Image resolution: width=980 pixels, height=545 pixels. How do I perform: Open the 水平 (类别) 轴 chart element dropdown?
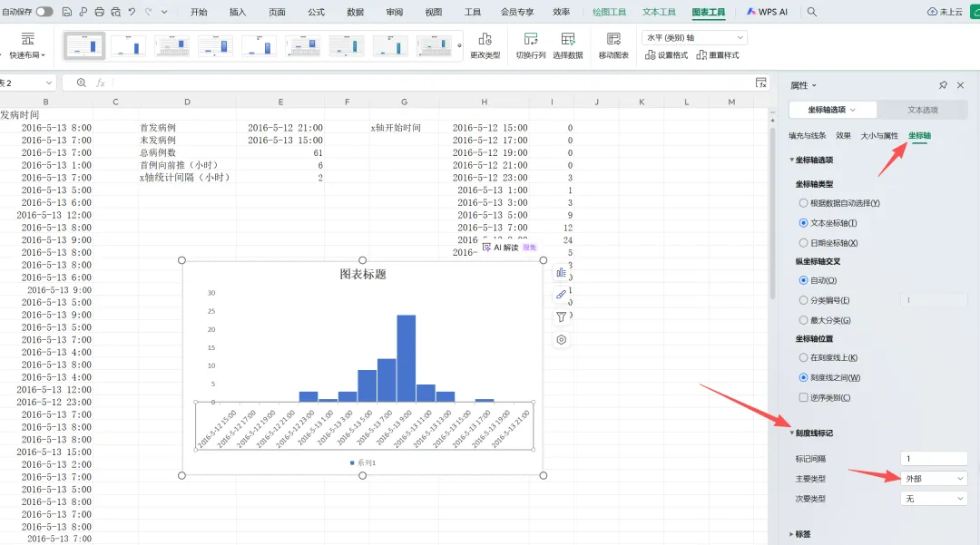point(694,37)
